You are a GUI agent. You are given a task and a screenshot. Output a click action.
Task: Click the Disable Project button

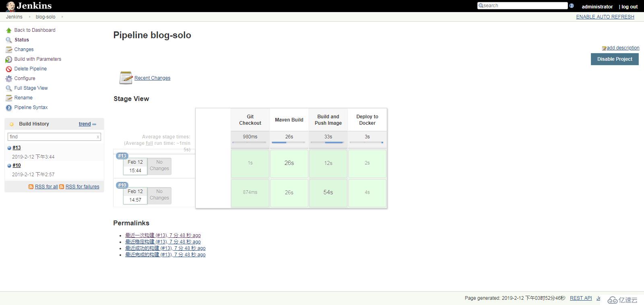[x=615, y=59]
